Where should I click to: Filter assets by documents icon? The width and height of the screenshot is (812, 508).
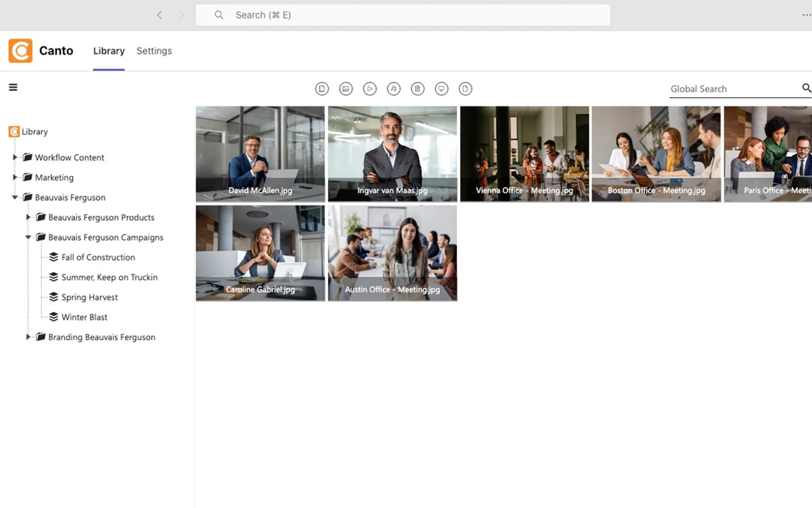(x=418, y=89)
